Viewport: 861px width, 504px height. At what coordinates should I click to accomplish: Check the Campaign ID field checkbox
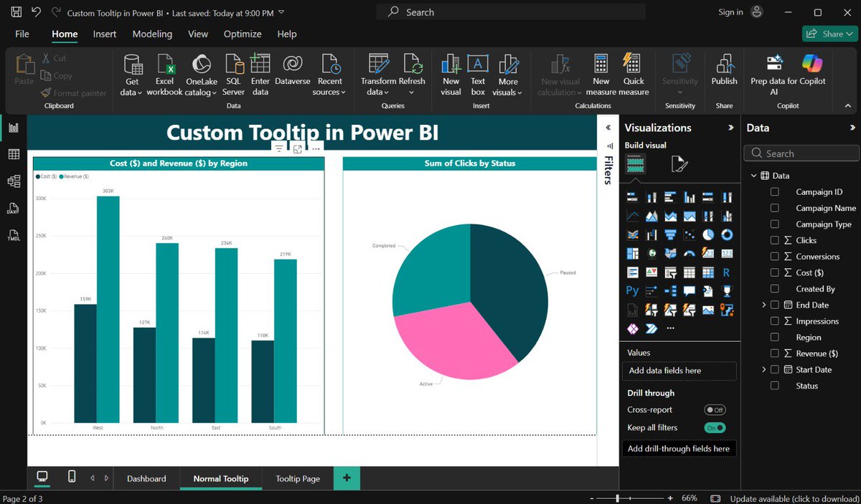click(x=774, y=191)
